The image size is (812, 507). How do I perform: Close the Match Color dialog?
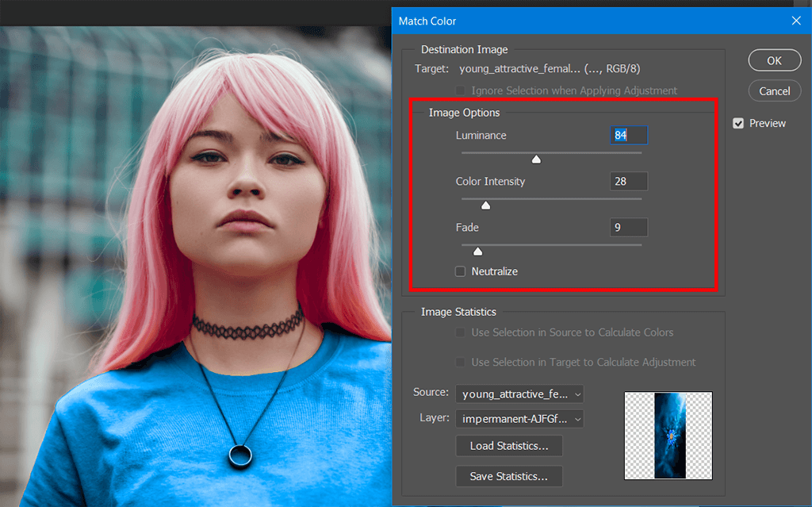pyautogui.click(x=796, y=21)
